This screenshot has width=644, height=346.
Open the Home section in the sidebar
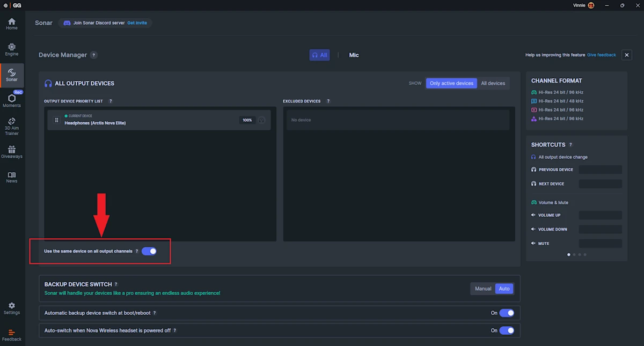[x=11, y=23]
